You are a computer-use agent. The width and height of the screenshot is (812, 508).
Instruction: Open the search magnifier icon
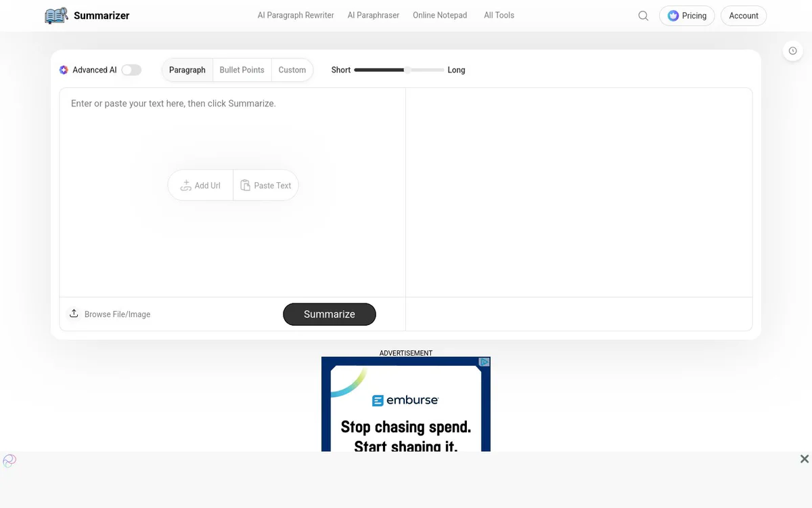tap(644, 16)
